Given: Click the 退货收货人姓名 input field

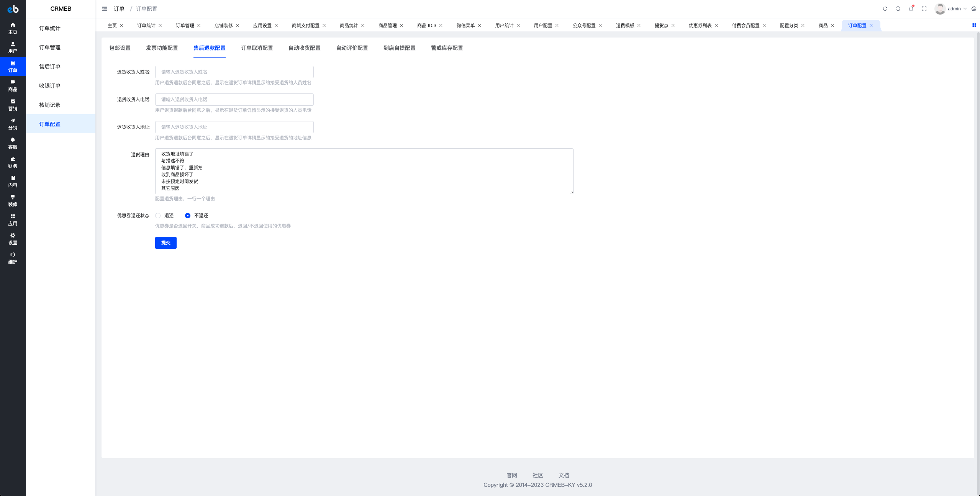Looking at the screenshot, I should coord(234,72).
